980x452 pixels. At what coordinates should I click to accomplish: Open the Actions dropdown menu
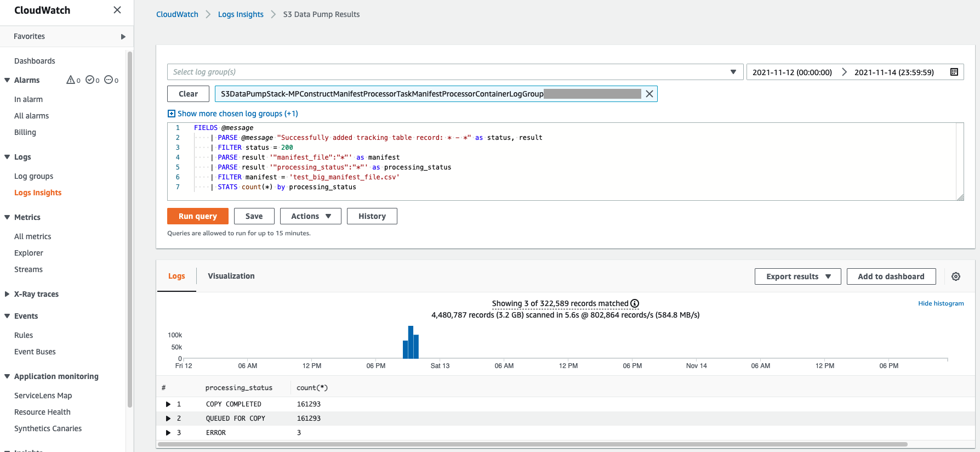(x=311, y=216)
